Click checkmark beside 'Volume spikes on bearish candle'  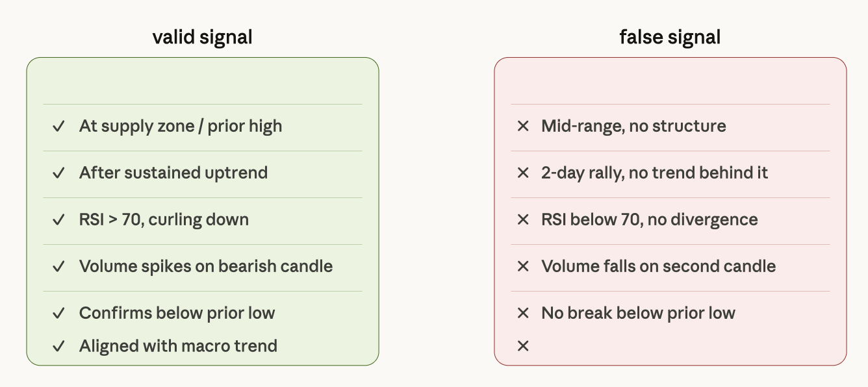click(x=59, y=266)
